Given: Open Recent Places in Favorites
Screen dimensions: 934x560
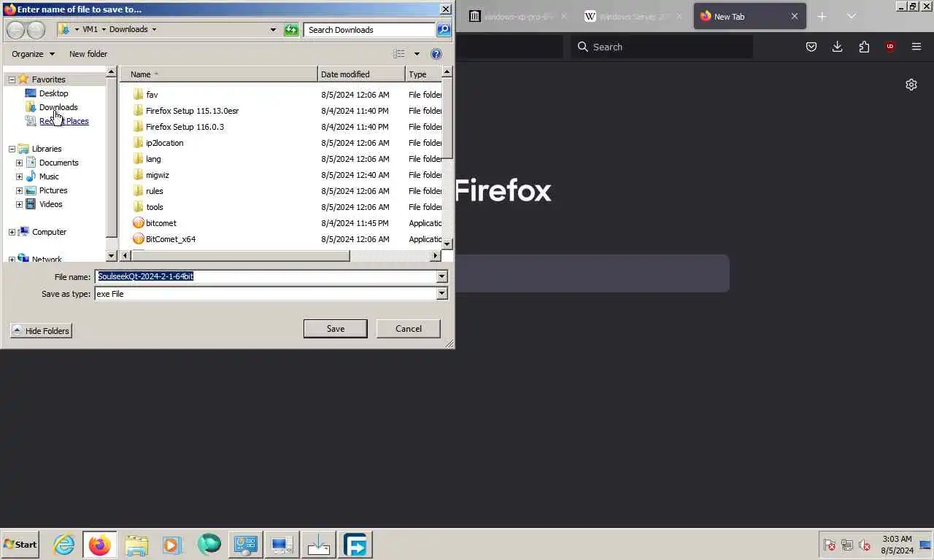Looking at the screenshot, I should [x=63, y=121].
